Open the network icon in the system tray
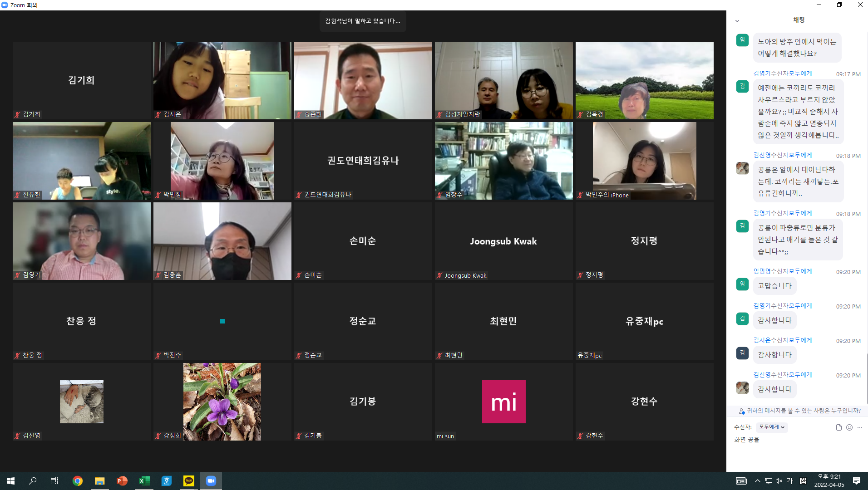The image size is (868, 490). [x=769, y=481]
